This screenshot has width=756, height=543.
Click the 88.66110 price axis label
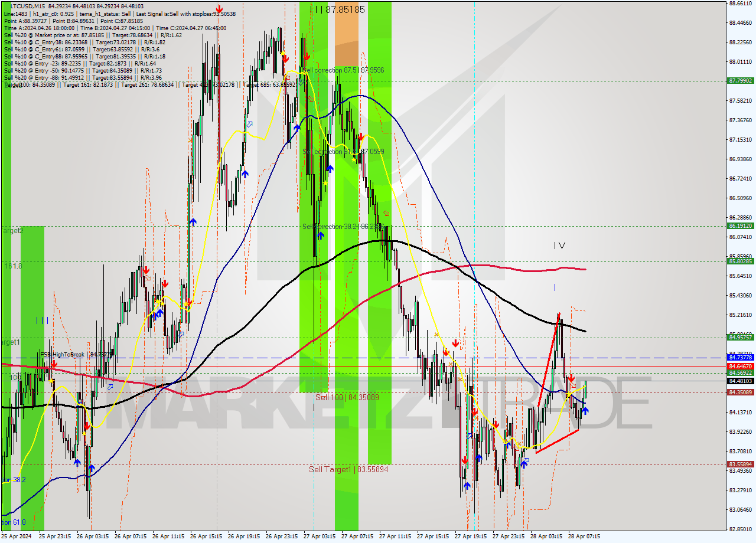coord(741,4)
